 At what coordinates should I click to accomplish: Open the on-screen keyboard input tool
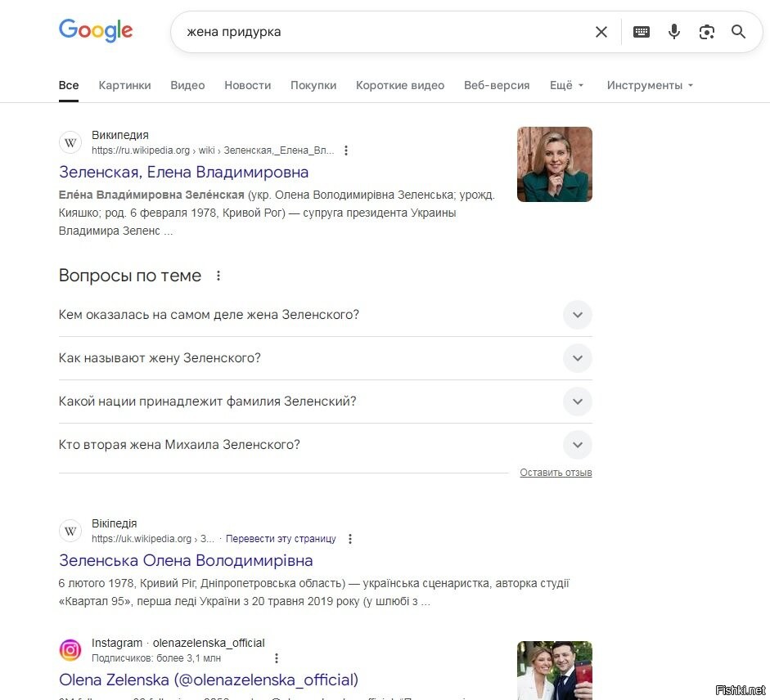(642, 32)
